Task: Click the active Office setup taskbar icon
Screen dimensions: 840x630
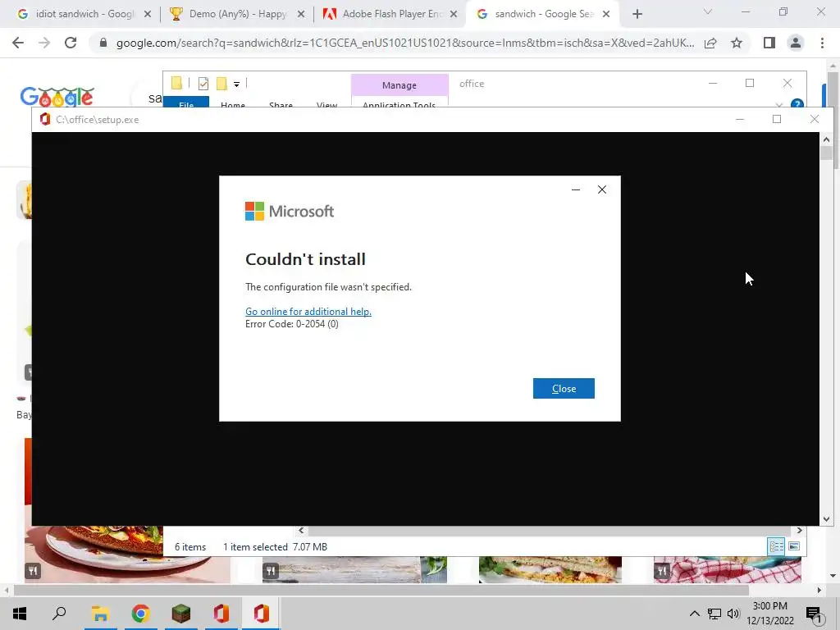Action: point(262,614)
